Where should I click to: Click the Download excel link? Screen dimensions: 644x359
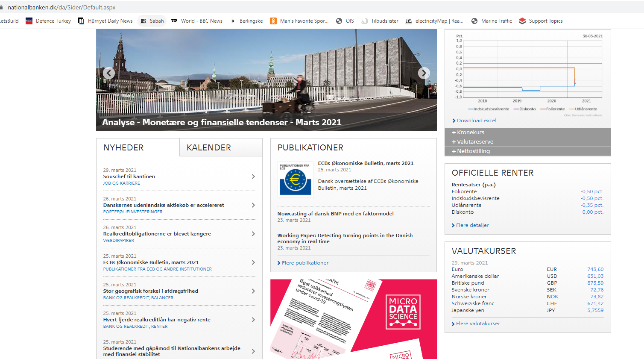point(476,121)
